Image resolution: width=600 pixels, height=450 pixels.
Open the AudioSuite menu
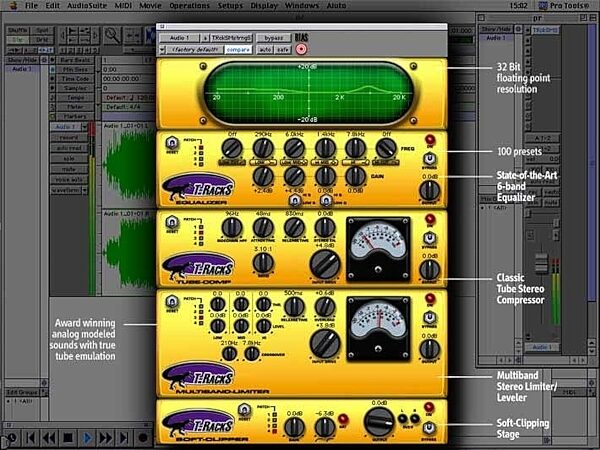coord(87,5)
